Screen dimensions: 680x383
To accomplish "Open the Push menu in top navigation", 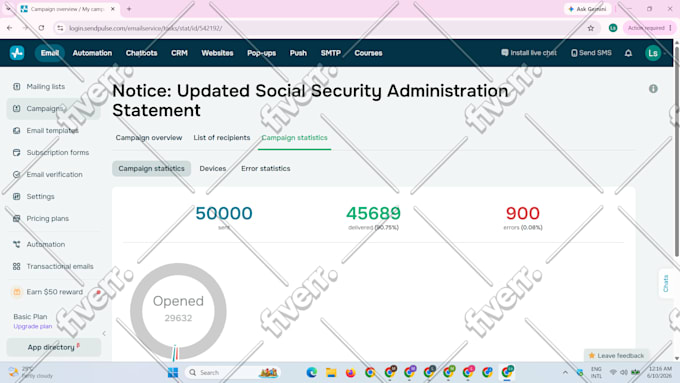I will [x=298, y=53].
